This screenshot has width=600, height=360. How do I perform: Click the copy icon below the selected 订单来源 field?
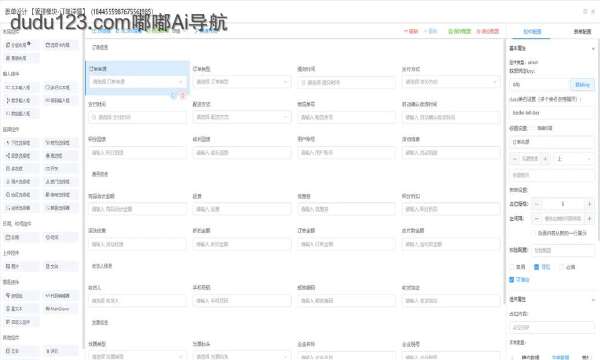173,96
